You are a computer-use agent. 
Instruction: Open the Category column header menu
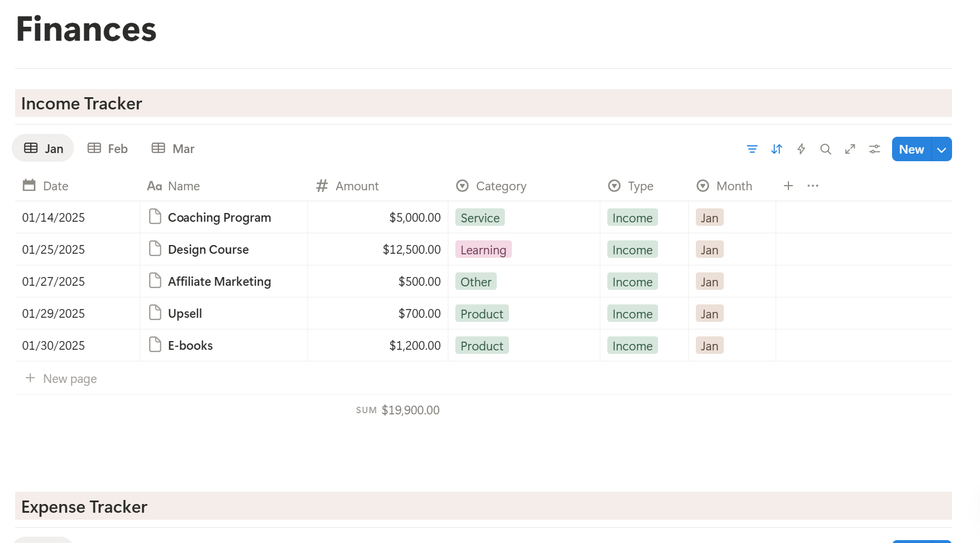point(501,186)
